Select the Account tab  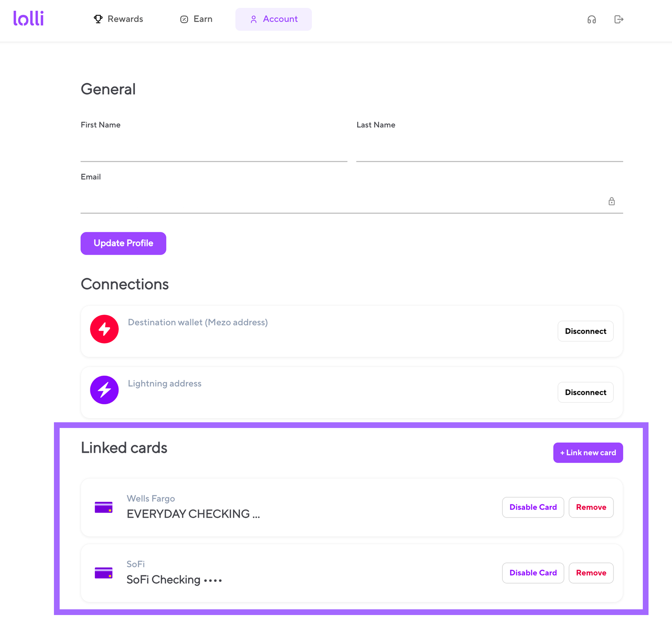point(273,19)
